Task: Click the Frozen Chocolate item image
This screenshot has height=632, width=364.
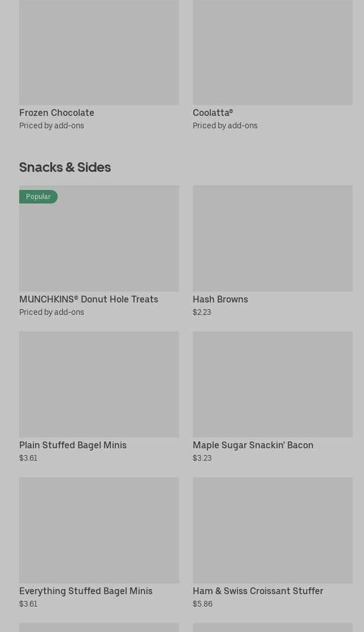Action: pos(99,52)
